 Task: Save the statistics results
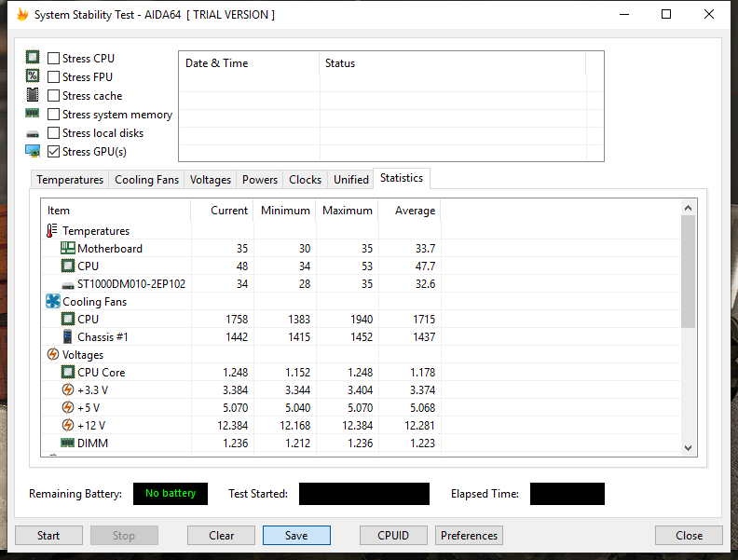pos(296,536)
